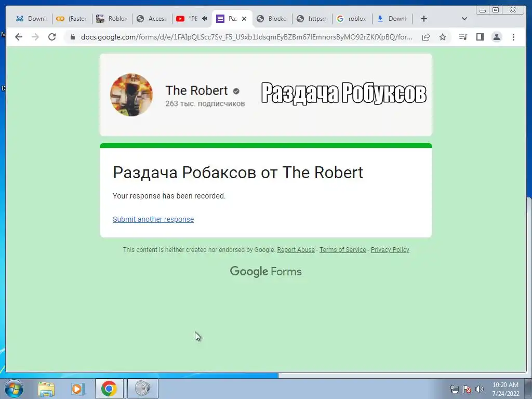
Task: Minimize the Chrome window
Action: [483, 10]
